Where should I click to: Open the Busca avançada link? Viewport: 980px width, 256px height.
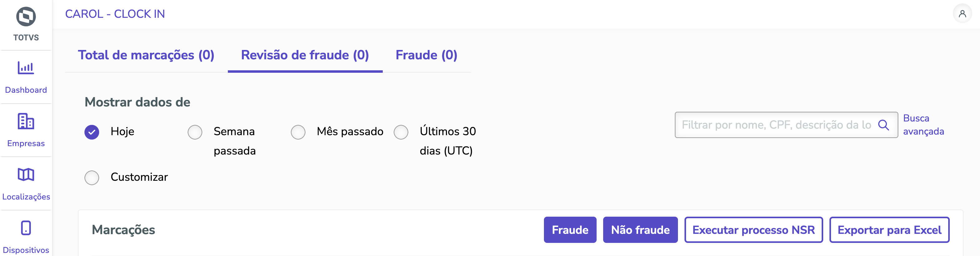[923, 125]
